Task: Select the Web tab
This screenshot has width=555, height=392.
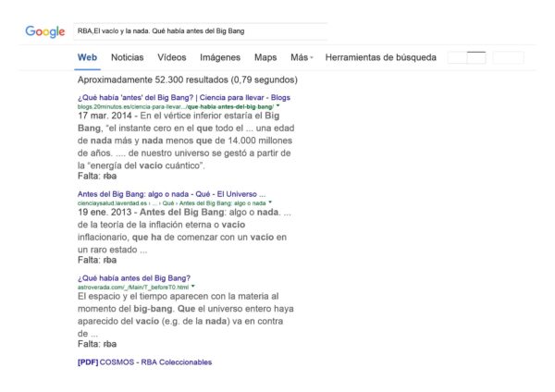Action: click(88, 57)
